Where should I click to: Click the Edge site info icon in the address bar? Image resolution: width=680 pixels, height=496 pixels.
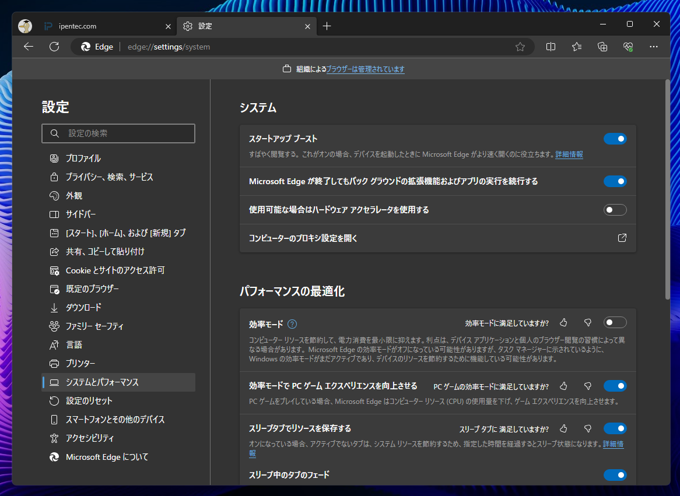[x=97, y=47]
